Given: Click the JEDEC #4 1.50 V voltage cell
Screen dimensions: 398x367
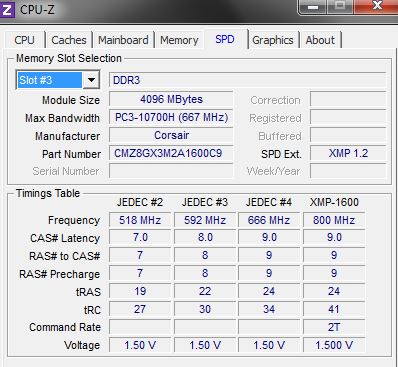Looking at the screenshot, I should 269,345.
